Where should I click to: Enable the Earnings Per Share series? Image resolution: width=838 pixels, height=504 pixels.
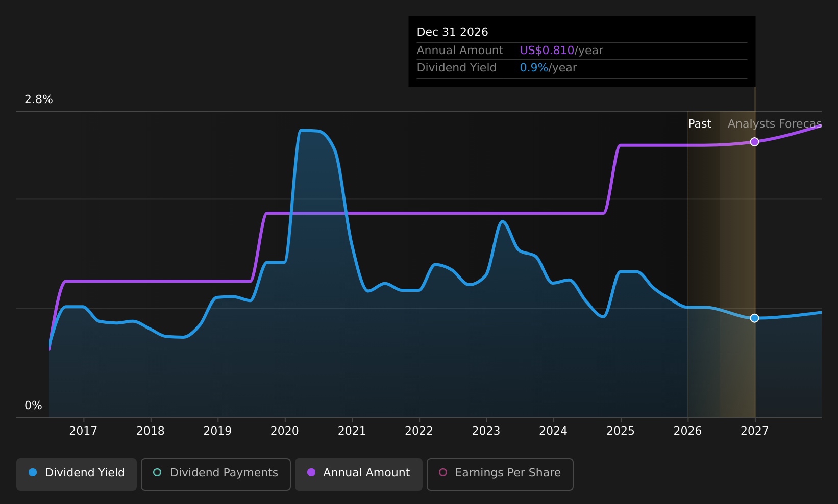pos(500,474)
